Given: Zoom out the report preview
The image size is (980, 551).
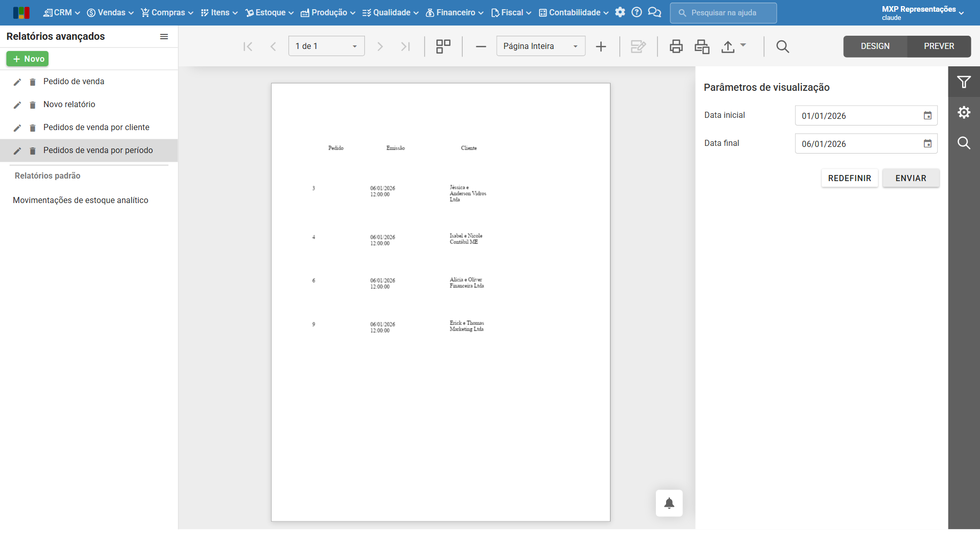Looking at the screenshot, I should pos(481,46).
